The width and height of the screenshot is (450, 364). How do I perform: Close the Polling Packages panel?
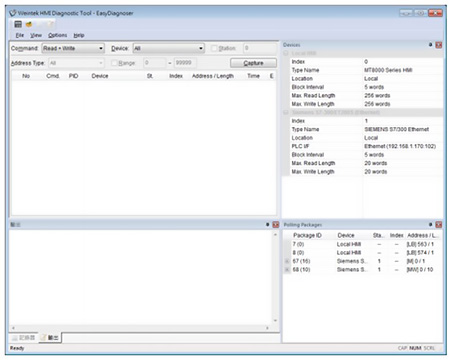point(439,225)
